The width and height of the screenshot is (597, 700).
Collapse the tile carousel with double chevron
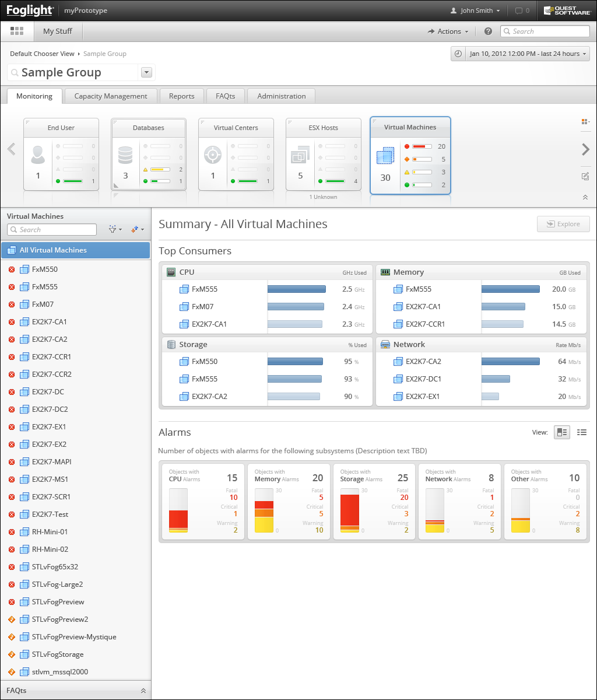pos(585,198)
